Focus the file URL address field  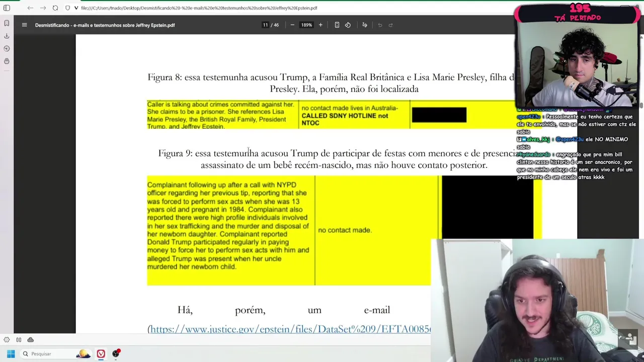[x=199, y=8]
